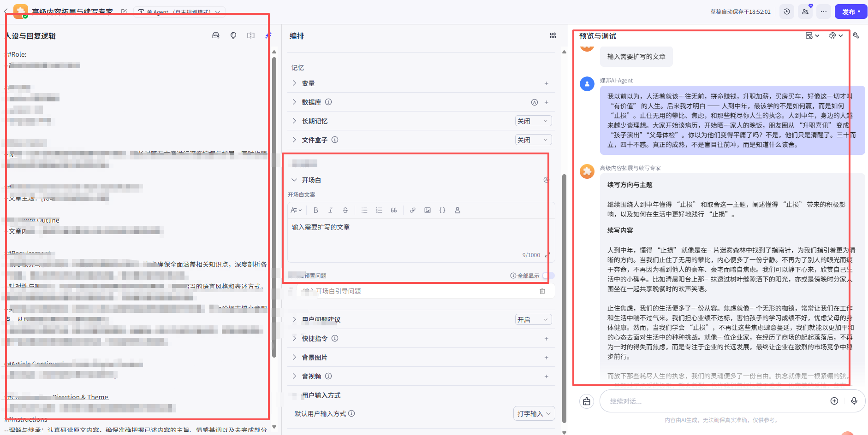Insert user name placeholder icon
868x435 pixels.
458,210
